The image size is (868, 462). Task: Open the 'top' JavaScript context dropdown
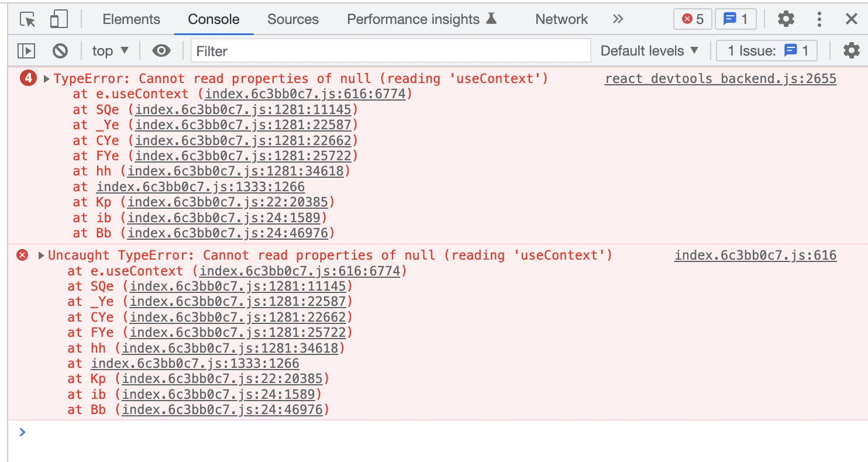[109, 51]
